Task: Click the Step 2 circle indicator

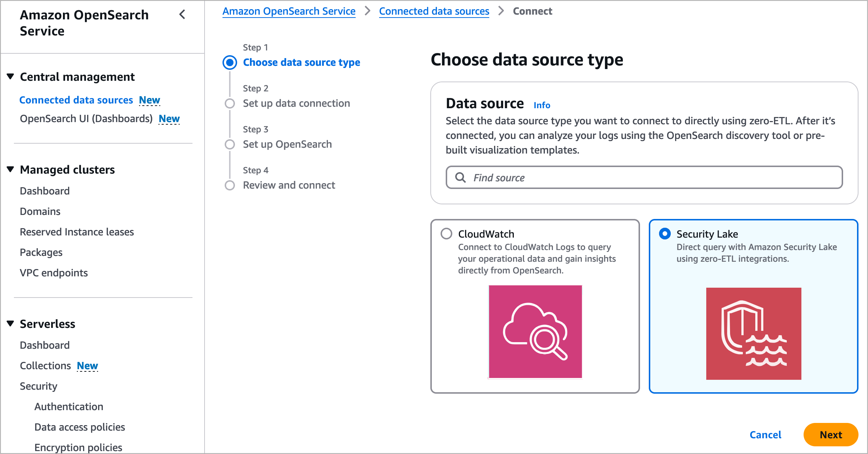Action: coord(230,103)
